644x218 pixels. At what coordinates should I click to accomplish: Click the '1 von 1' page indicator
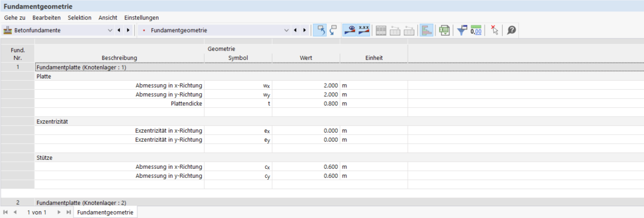37,212
